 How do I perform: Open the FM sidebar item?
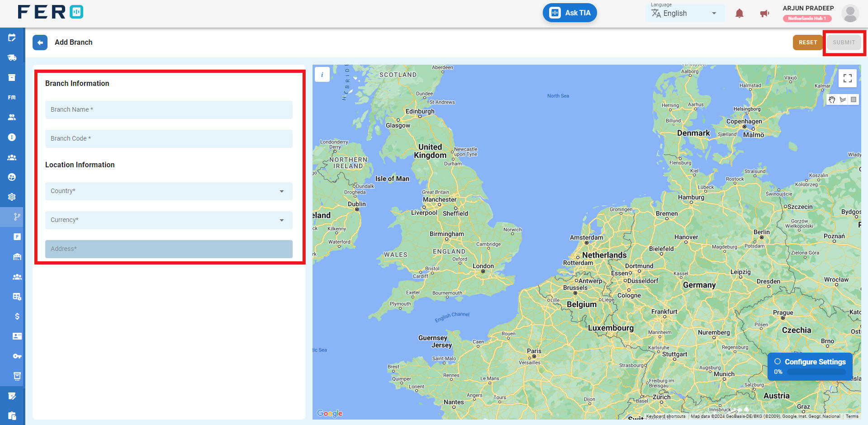pos(12,97)
